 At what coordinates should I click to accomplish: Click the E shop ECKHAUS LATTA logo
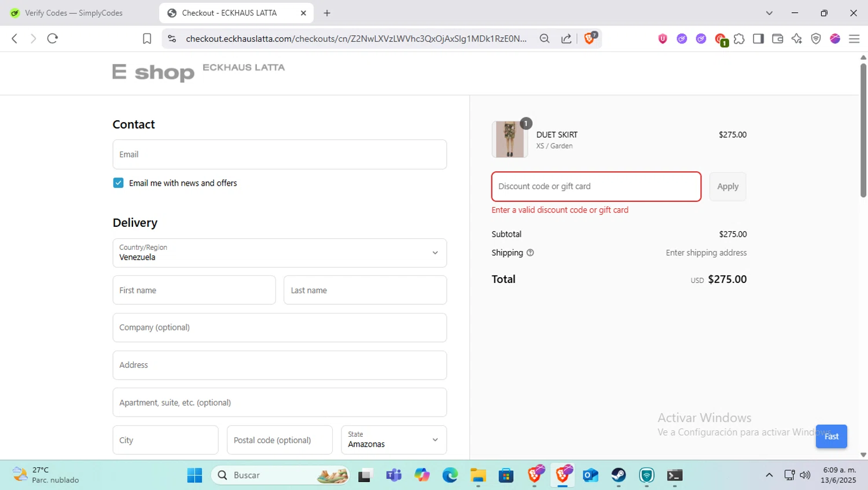pyautogui.click(x=198, y=72)
